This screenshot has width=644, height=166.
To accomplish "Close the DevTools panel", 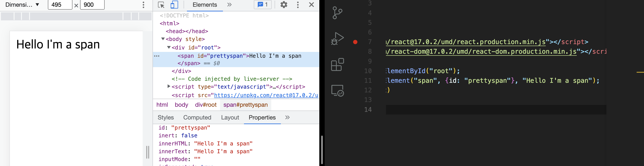I will pos(311,5).
